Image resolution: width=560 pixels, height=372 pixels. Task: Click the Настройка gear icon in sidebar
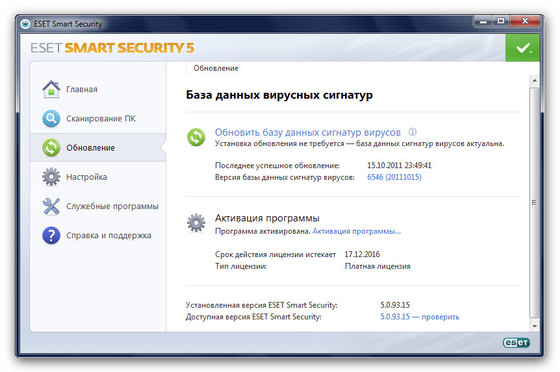click(x=51, y=177)
